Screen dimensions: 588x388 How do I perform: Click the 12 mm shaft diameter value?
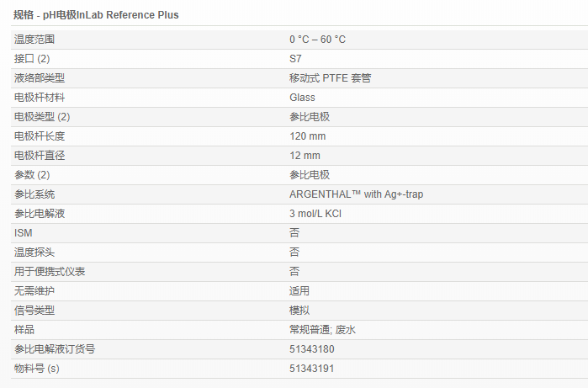(x=305, y=156)
